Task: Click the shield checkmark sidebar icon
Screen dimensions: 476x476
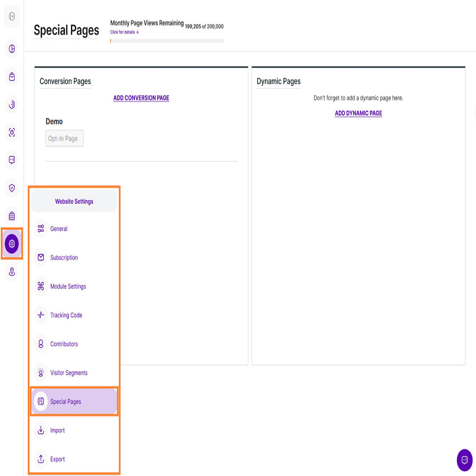Action: click(x=12, y=188)
